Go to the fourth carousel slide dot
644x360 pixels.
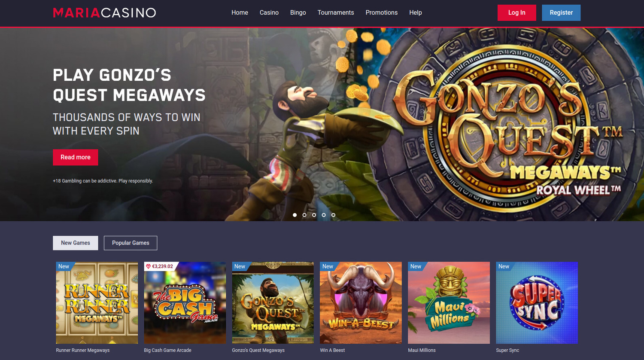pos(324,215)
